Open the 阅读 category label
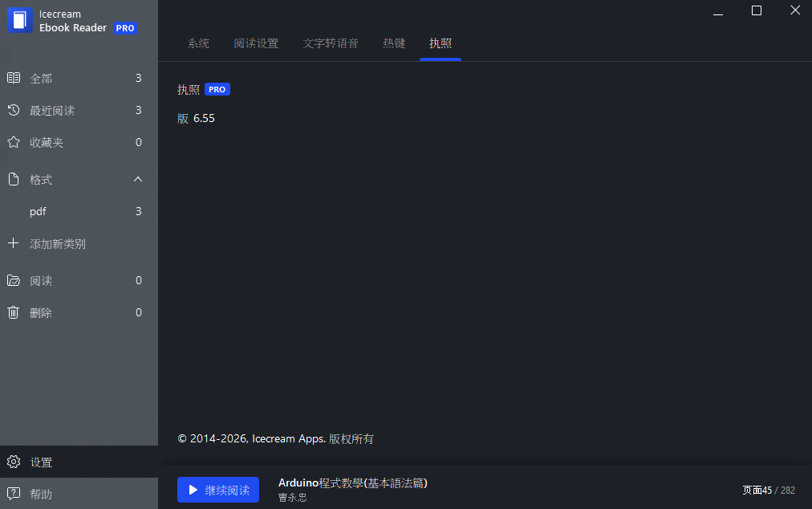This screenshot has width=812, height=509. point(41,281)
